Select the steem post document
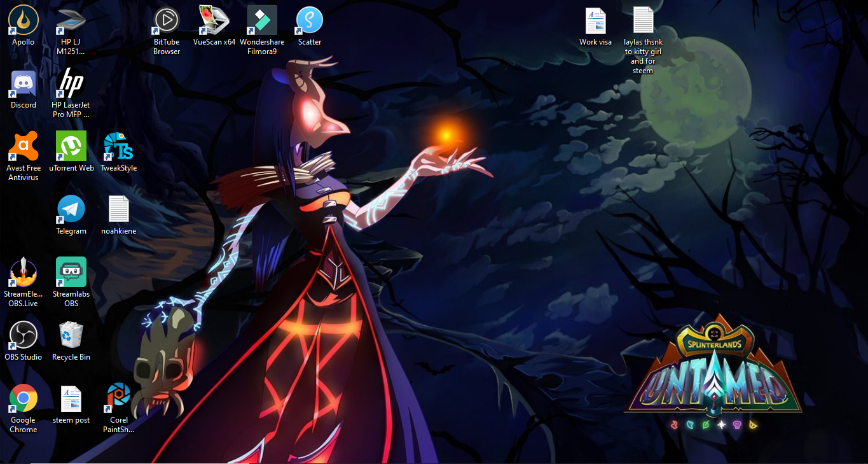868x464 pixels. 71,398
